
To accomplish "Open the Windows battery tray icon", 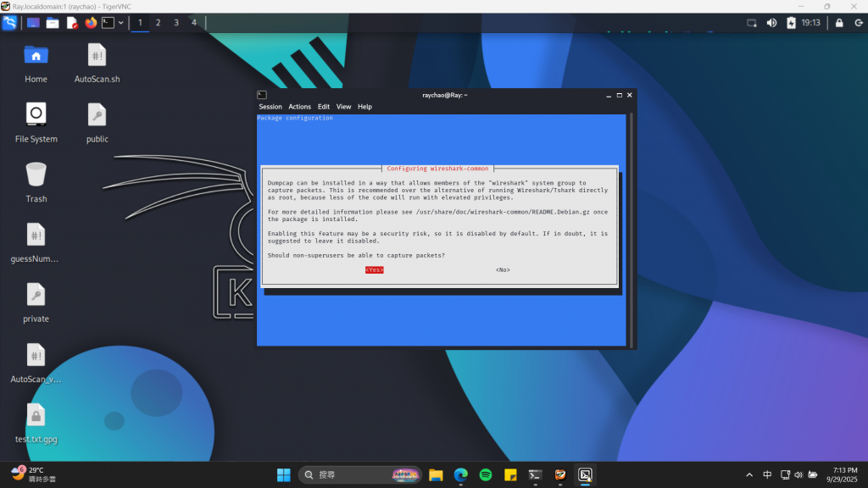I will coord(813,474).
